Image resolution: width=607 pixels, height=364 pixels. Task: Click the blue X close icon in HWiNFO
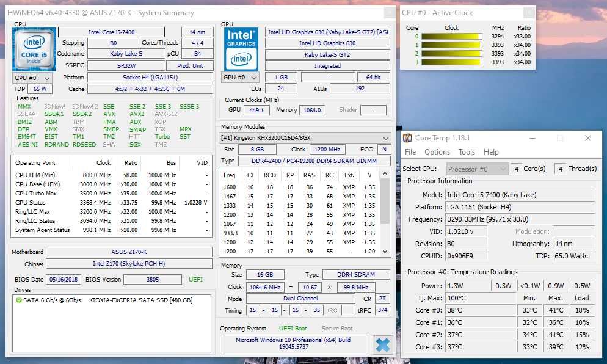[382, 344]
